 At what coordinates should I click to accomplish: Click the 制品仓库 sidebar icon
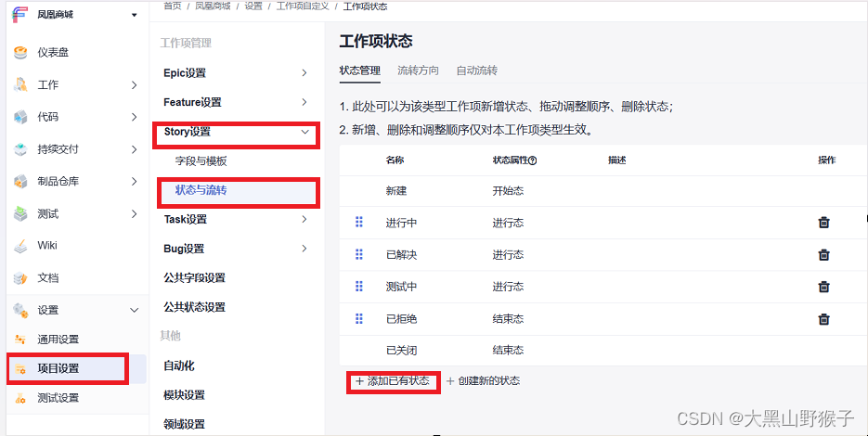20,181
